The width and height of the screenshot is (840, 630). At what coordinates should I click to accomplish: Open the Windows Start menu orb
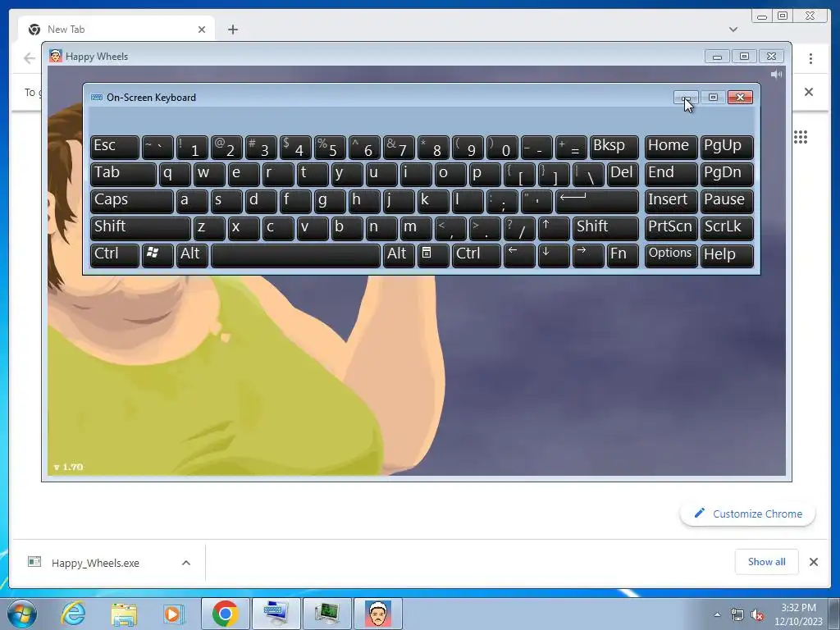click(x=22, y=614)
